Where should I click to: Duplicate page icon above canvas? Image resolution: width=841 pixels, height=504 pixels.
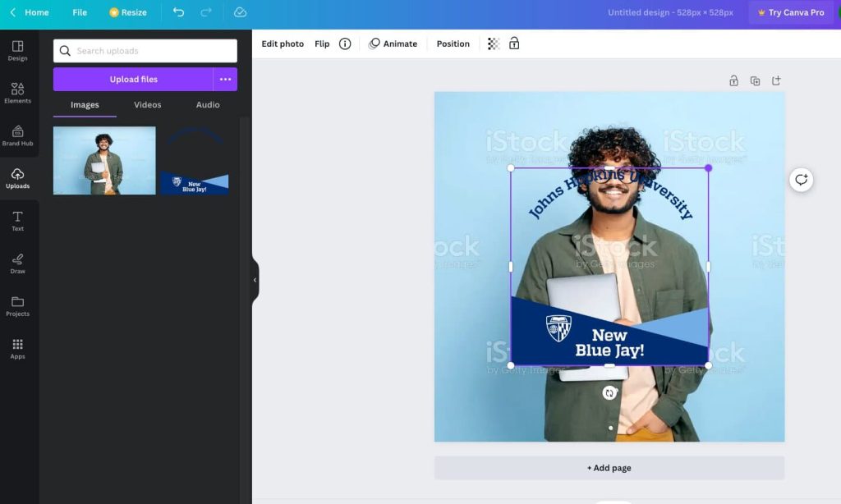tap(756, 81)
